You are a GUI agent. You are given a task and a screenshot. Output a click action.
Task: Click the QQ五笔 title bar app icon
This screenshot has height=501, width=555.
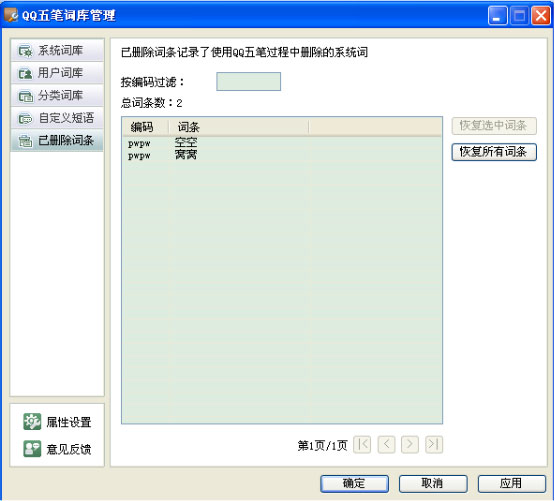(x=11, y=15)
